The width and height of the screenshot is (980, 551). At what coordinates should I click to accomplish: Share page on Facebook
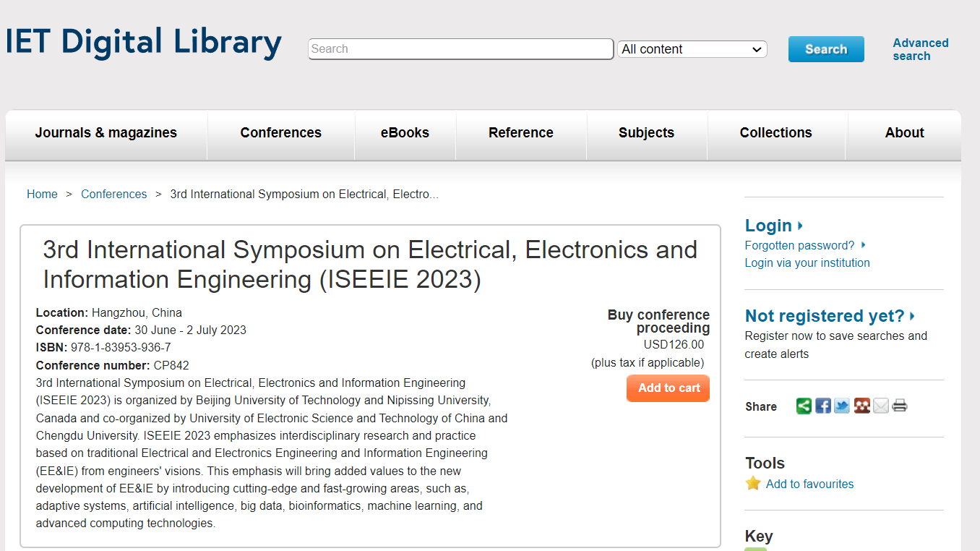[823, 406]
